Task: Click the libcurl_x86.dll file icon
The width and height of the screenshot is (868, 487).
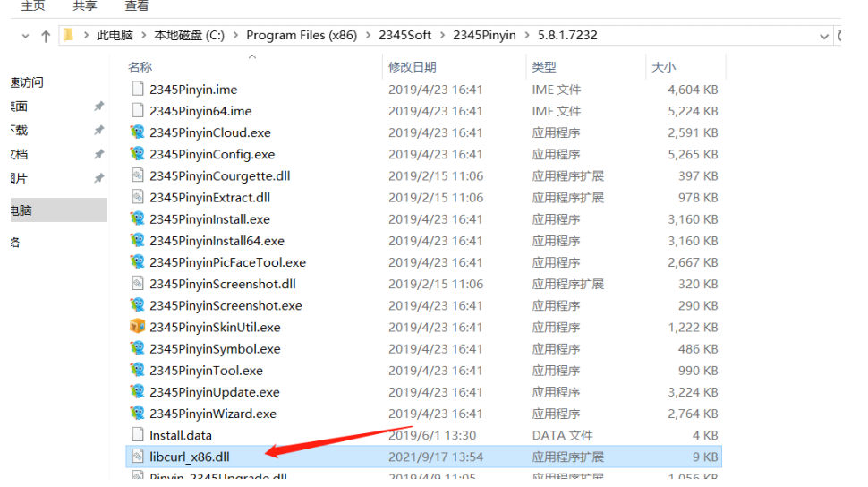Action: click(137, 456)
